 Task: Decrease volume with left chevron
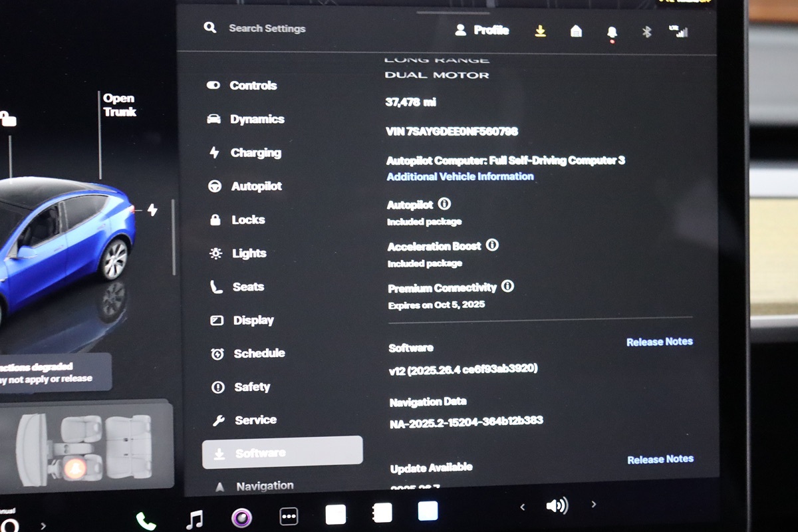point(522,507)
